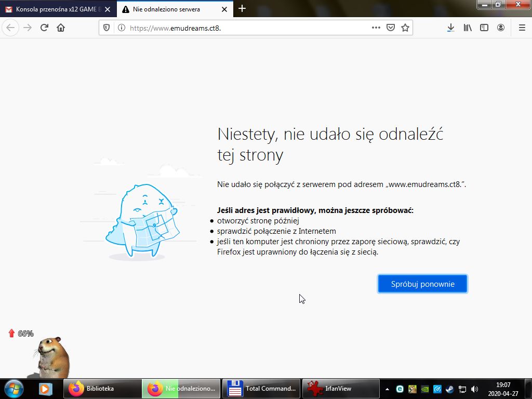
Task: Go to the Firefox Home page icon
Action: pos(61,28)
